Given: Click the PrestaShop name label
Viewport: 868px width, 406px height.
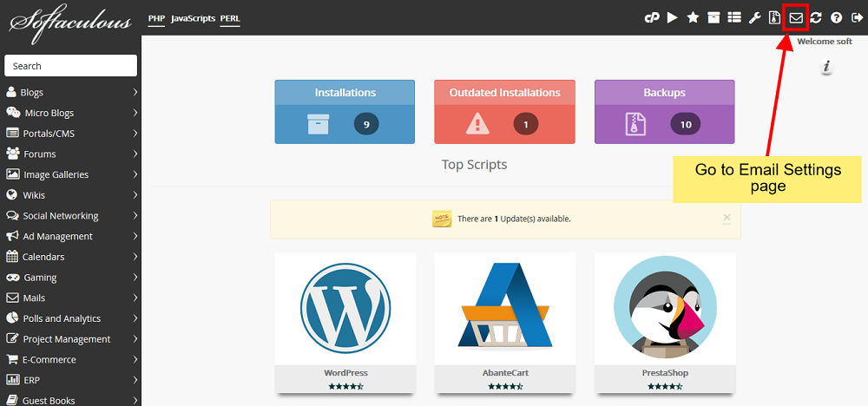Looking at the screenshot, I should click(666, 373).
